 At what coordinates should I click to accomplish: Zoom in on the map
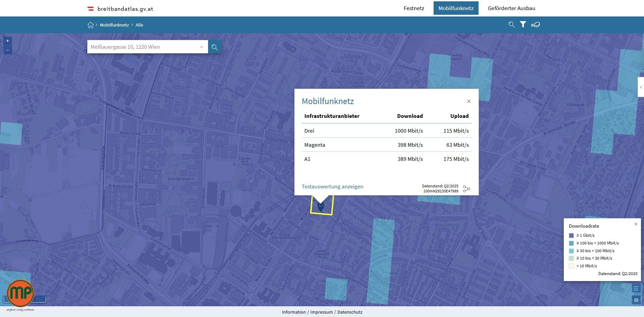click(x=7, y=41)
